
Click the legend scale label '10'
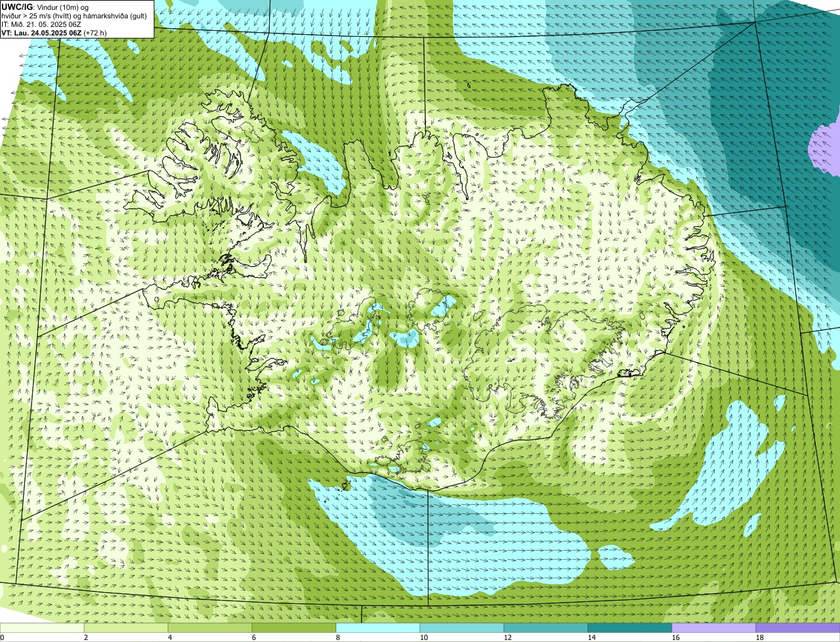tap(424, 637)
